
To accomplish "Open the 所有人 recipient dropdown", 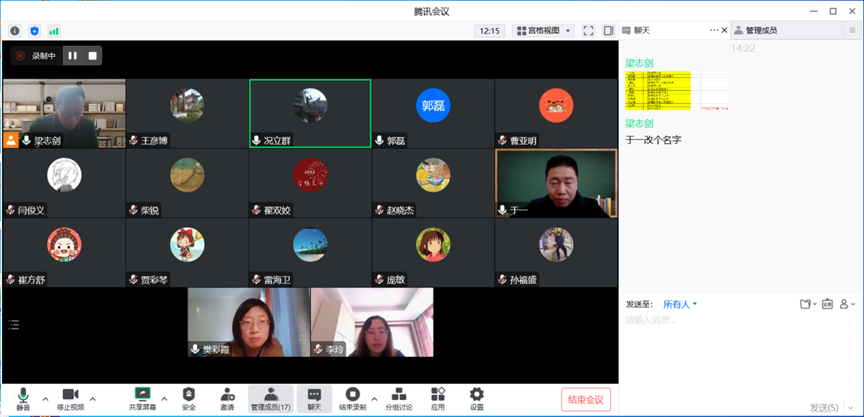I will [x=680, y=304].
